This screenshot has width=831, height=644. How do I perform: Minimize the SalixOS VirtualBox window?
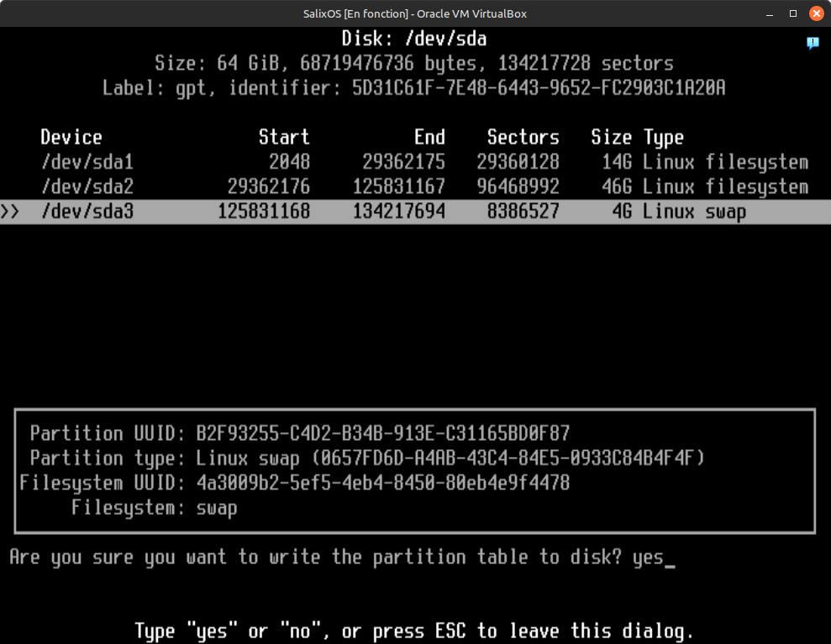[771, 13]
